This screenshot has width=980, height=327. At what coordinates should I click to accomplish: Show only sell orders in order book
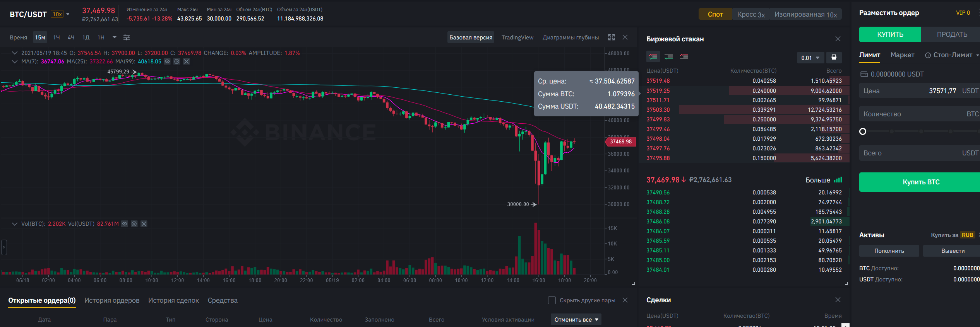tap(684, 57)
